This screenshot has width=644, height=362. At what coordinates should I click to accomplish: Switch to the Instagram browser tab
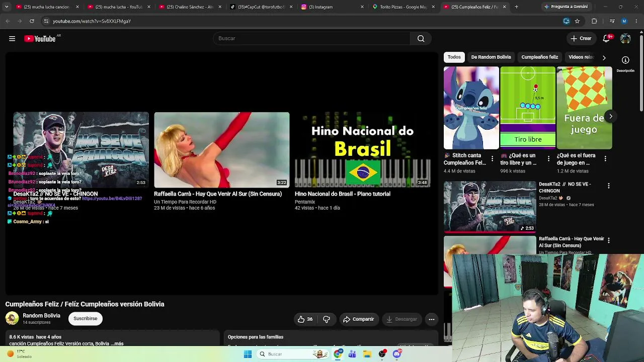(x=332, y=7)
